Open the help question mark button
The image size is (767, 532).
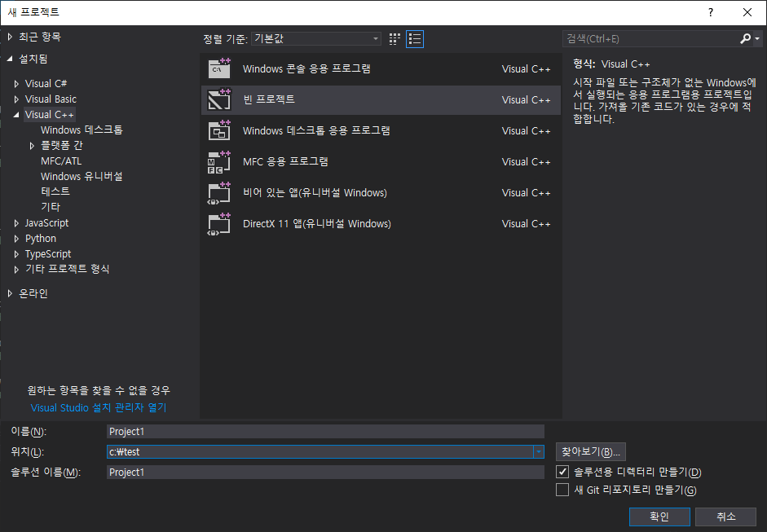pos(711,12)
